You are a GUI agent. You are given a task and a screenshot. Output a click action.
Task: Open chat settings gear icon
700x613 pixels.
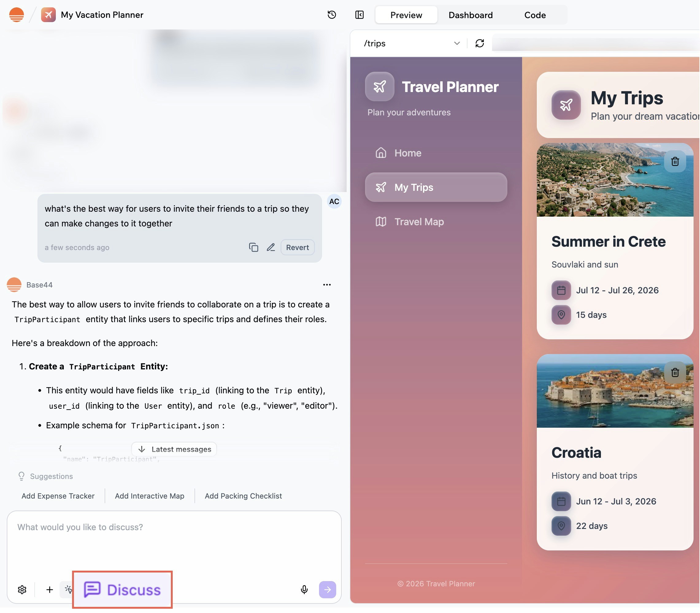point(22,589)
